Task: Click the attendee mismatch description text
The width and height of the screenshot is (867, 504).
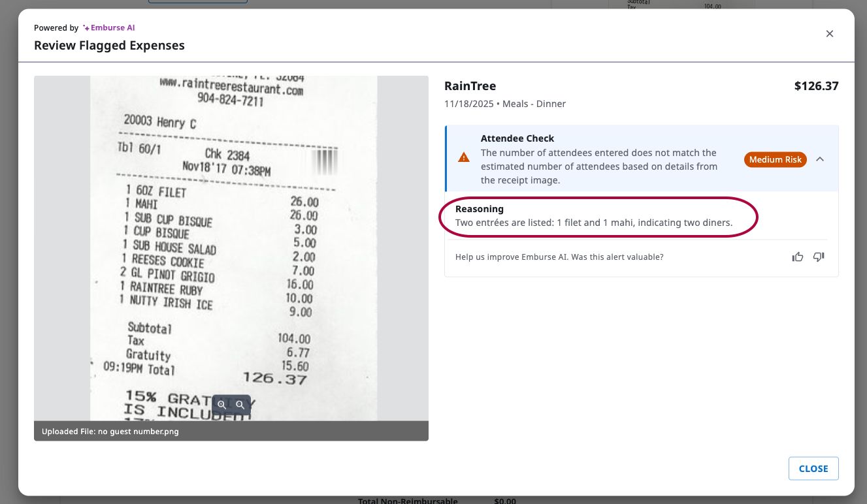Action: tap(599, 166)
